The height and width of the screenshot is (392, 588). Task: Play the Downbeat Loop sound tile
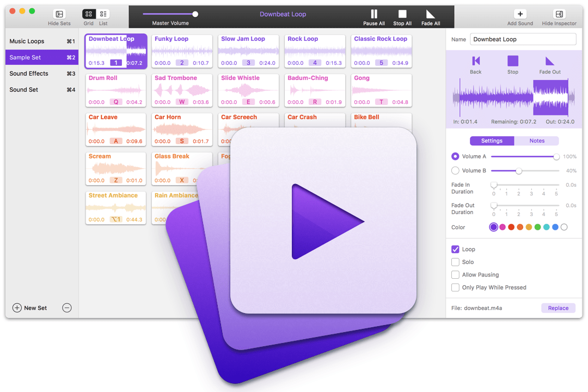[x=116, y=51]
